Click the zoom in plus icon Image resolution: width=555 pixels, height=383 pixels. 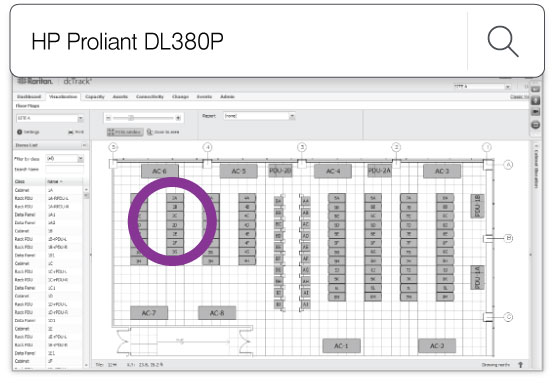[178, 118]
